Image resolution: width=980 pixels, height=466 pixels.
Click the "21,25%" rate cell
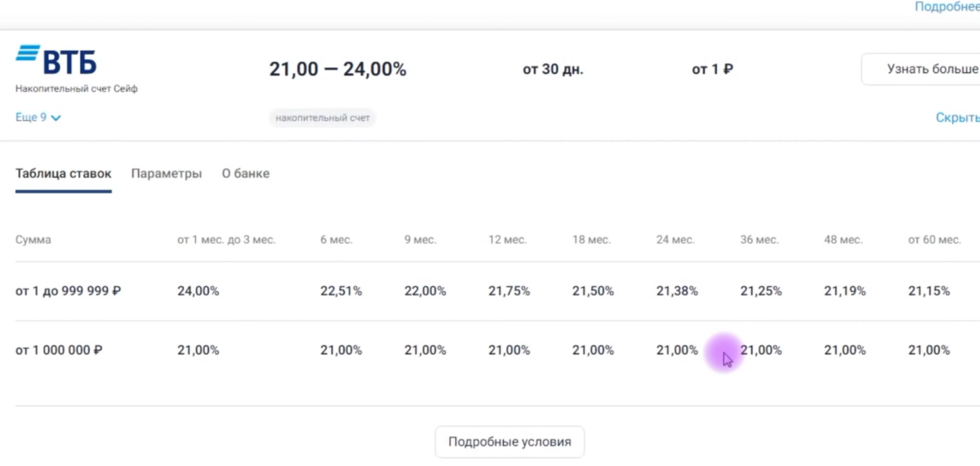click(x=761, y=291)
